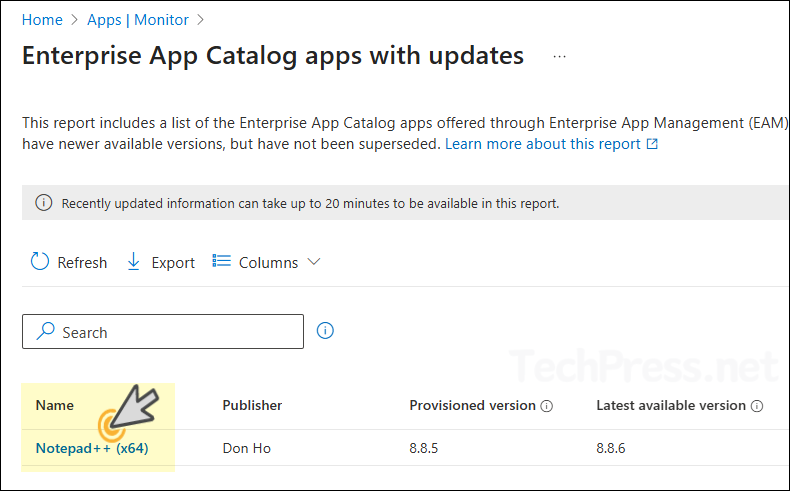Click the external link icon after Learn more

653,144
